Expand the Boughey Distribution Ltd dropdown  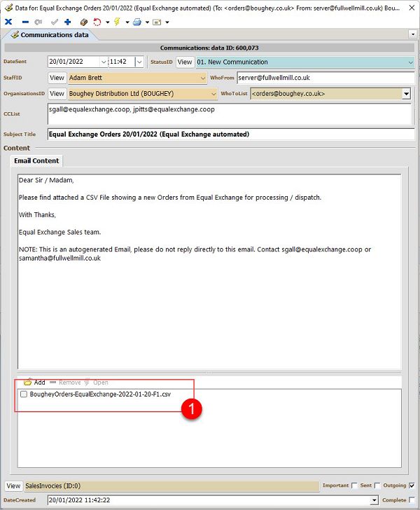213,94
